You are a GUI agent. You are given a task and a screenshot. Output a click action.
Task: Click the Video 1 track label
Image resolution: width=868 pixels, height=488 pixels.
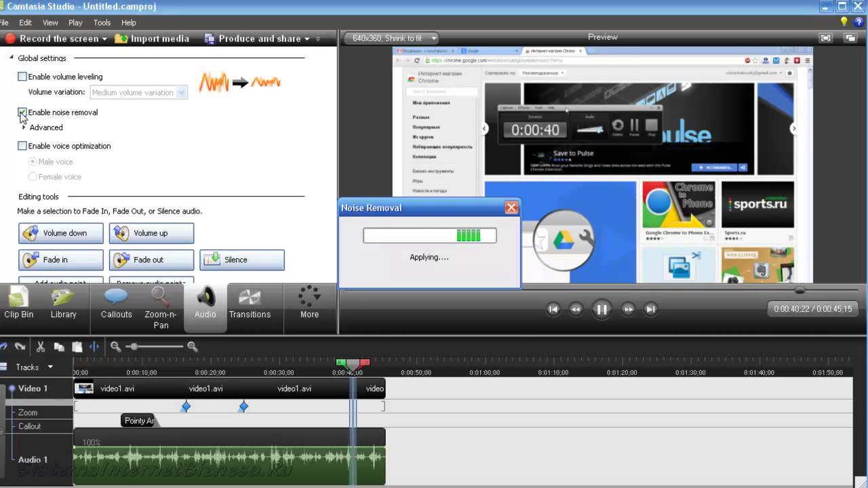pyautogui.click(x=33, y=388)
